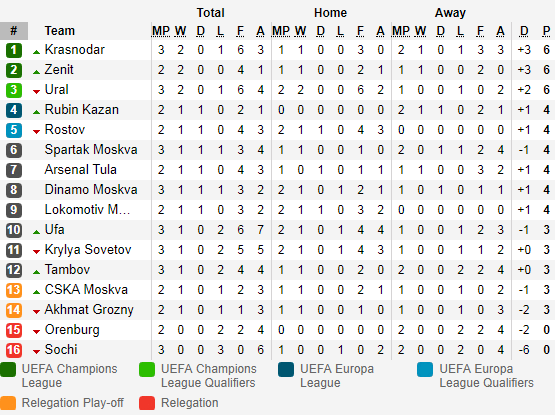Viewport: 555px width, 415px height.
Task: Click the UEFA Champions League dark-green swatch
Action: 8,369
